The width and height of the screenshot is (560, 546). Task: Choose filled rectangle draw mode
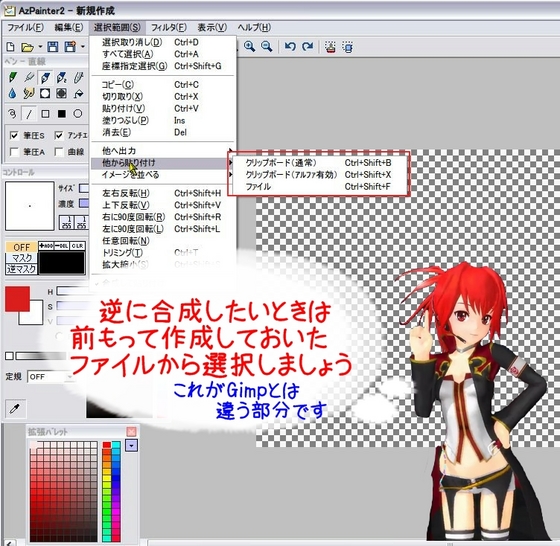coord(61,114)
